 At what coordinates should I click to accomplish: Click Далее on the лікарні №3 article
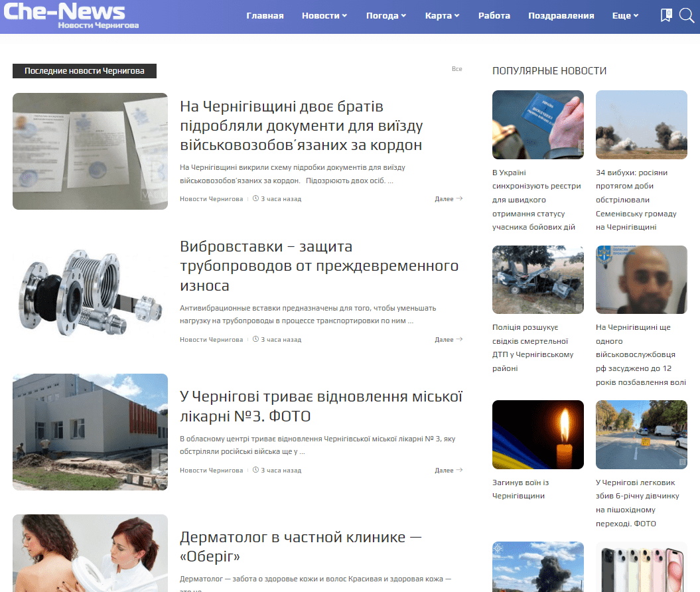pyautogui.click(x=449, y=470)
